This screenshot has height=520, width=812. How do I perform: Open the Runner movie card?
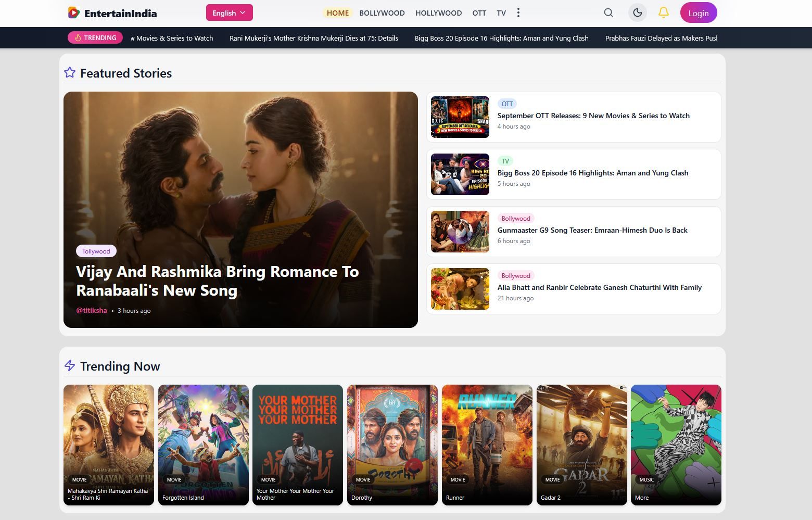pos(487,445)
